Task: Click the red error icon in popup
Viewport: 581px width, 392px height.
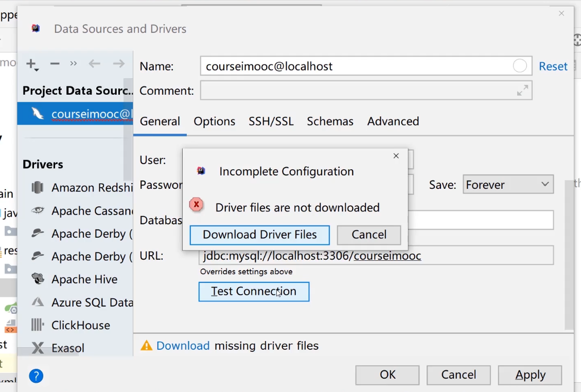Action: (196, 205)
